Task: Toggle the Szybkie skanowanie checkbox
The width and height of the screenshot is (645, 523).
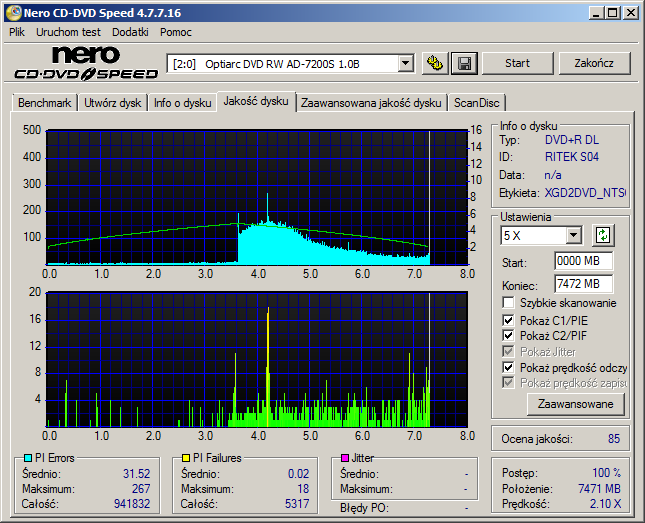Action: [x=508, y=303]
